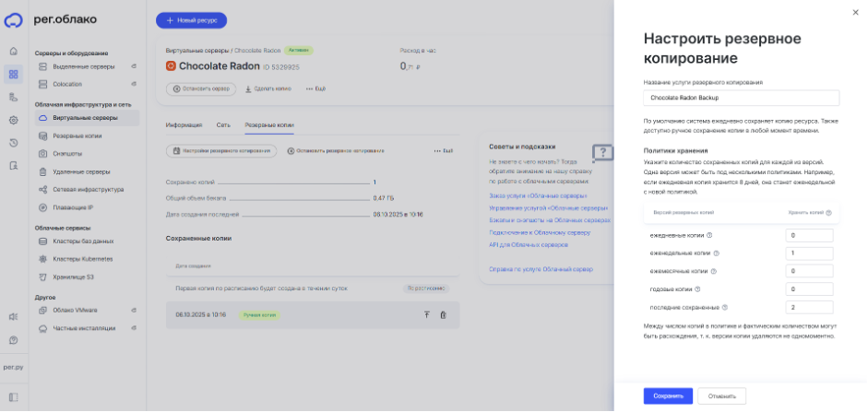Image resolution: width=868 pixels, height=412 pixels.
Task: Click the delete trash icon for saved copy
Action: click(x=443, y=315)
